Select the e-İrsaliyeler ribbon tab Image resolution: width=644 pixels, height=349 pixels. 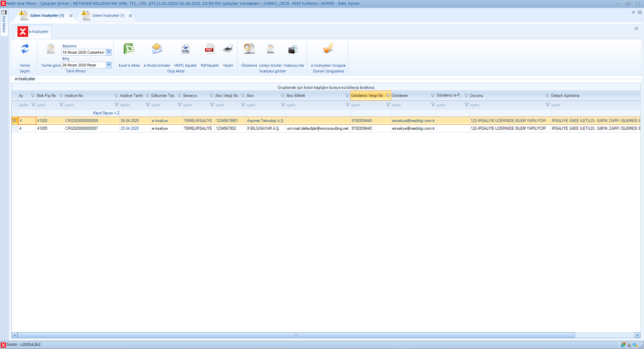tap(38, 32)
